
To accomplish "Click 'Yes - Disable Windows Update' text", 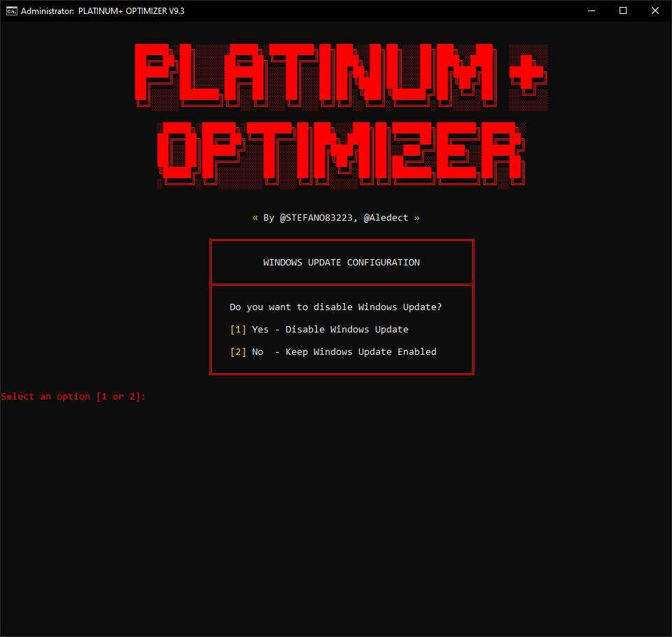I will click(x=330, y=330).
